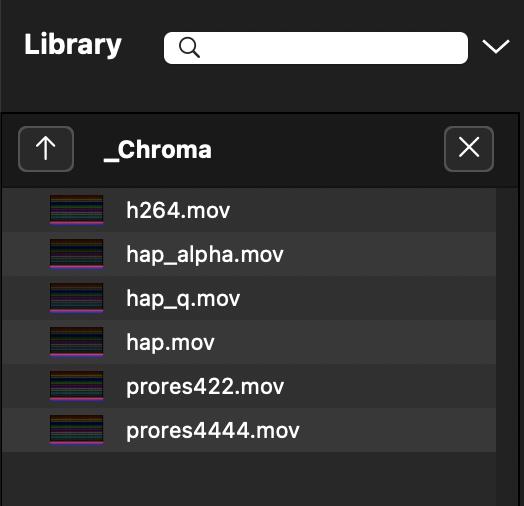The height and width of the screenshot is (506, 524).
Task: Select h264.mov file entry
Action: tap(249, 210)
